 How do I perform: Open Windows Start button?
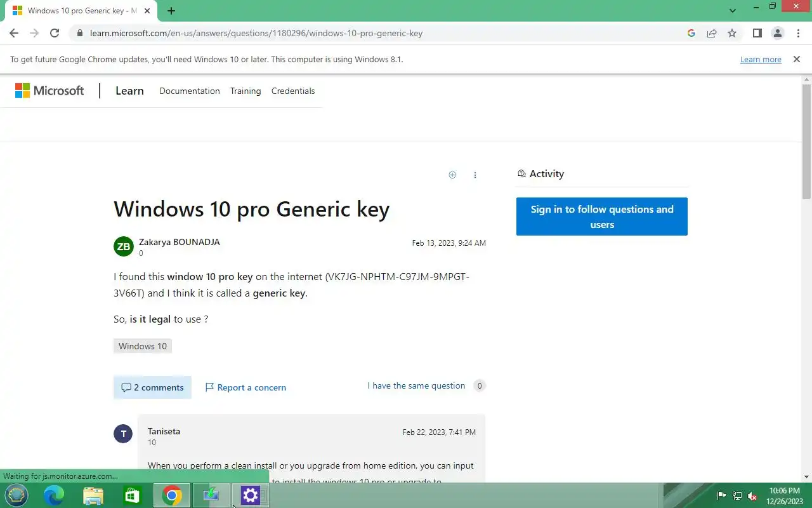point(16,495)
